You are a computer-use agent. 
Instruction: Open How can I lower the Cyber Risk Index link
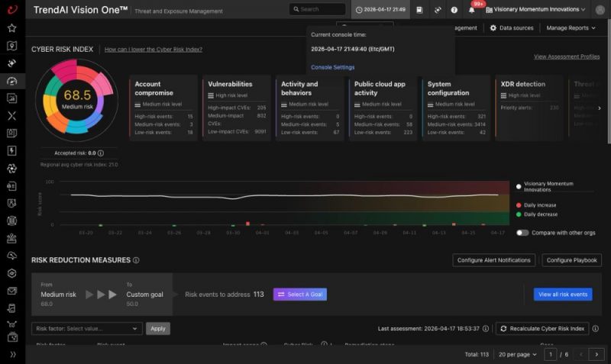[154, 50]
